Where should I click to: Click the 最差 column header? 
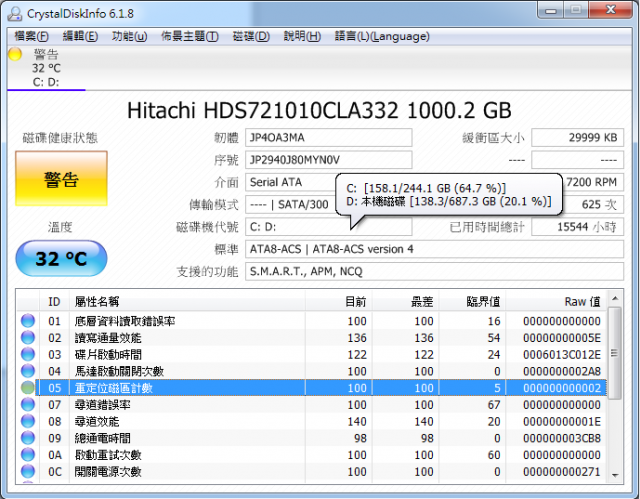(405, 302)
